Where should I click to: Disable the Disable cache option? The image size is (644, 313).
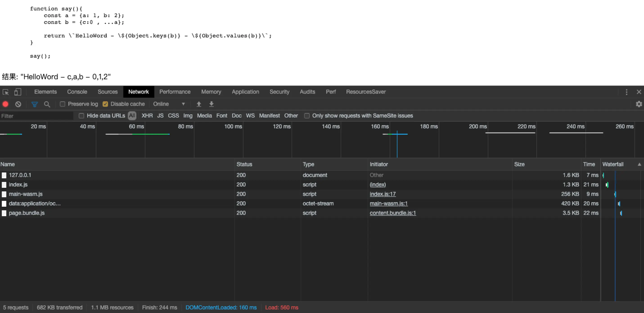click(x=105, y=104)
